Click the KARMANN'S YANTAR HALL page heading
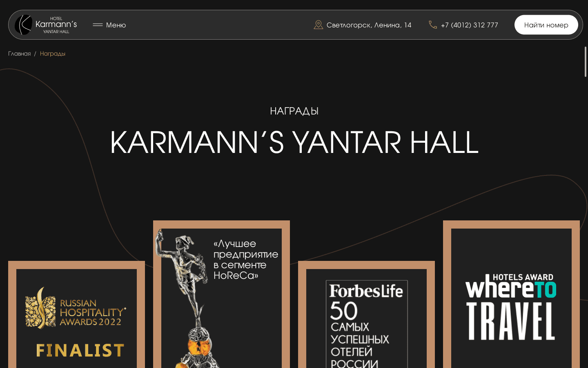Viewport: 588px width, 368px height. [x=294, y=142]
